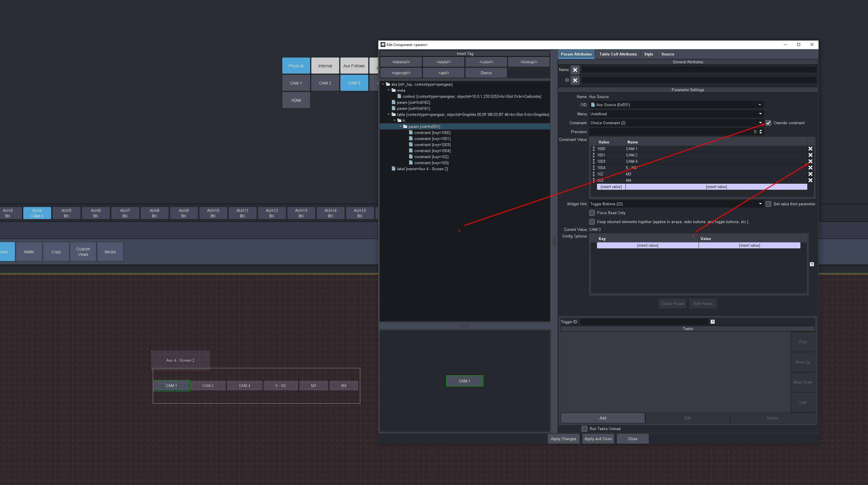Delete the CAM 1 constraint row
868x485 pixels.
click(x=810, y=149)
